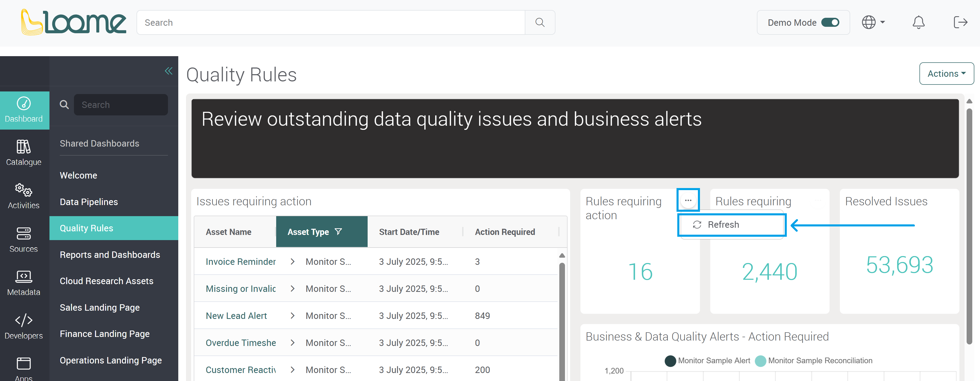980x381 pixels.
Task: Open the globe language dropdown
Action: point(873,22)
